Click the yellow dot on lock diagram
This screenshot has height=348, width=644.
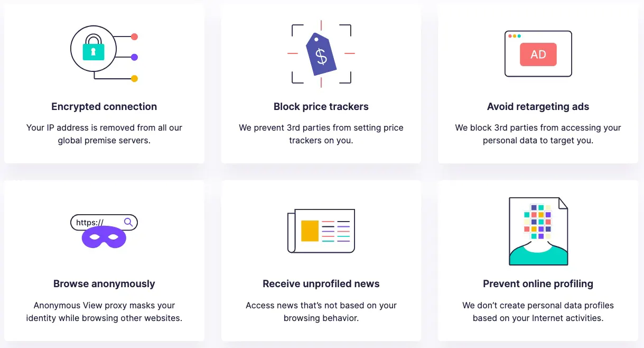(134, 78)
